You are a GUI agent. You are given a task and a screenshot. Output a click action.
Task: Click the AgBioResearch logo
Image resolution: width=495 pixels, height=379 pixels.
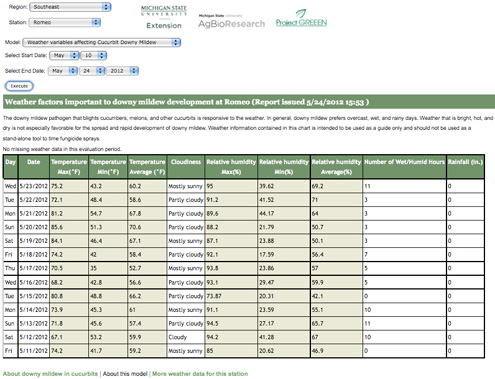(x=231, y=21)
